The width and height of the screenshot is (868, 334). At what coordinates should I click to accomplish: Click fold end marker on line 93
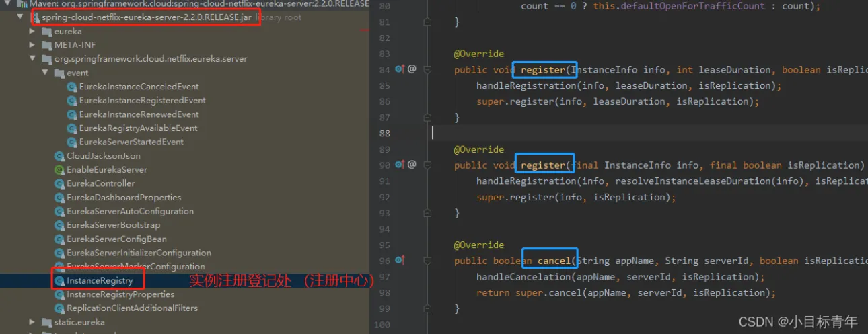click(x=428, y=213)
